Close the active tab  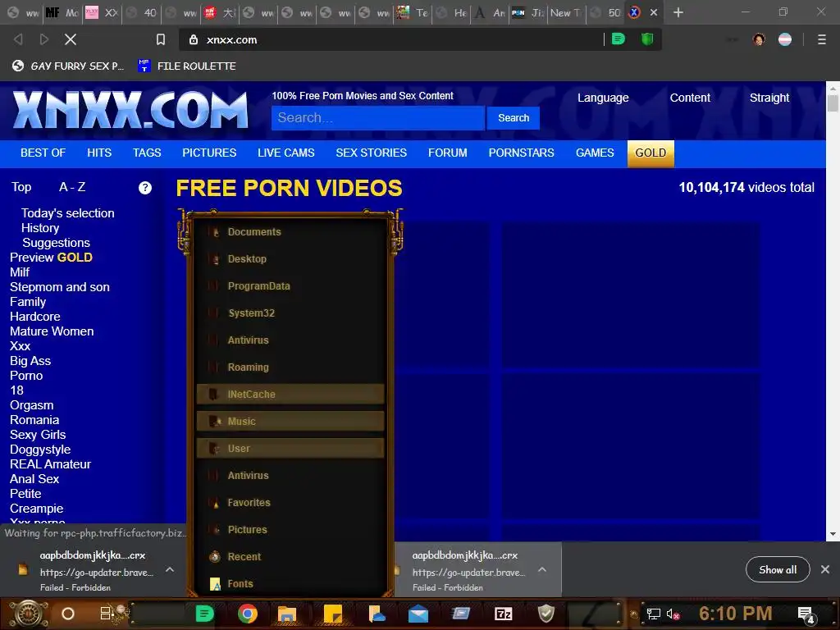click(x=654, y=12)
